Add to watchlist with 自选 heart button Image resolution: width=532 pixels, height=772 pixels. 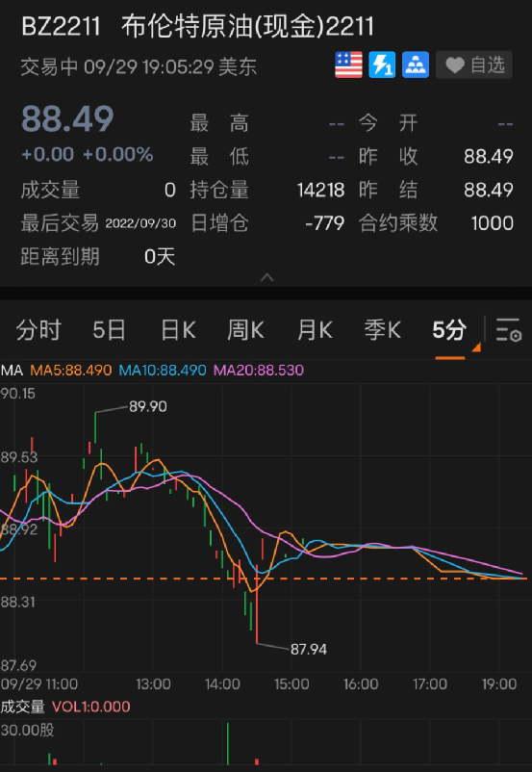474,64
